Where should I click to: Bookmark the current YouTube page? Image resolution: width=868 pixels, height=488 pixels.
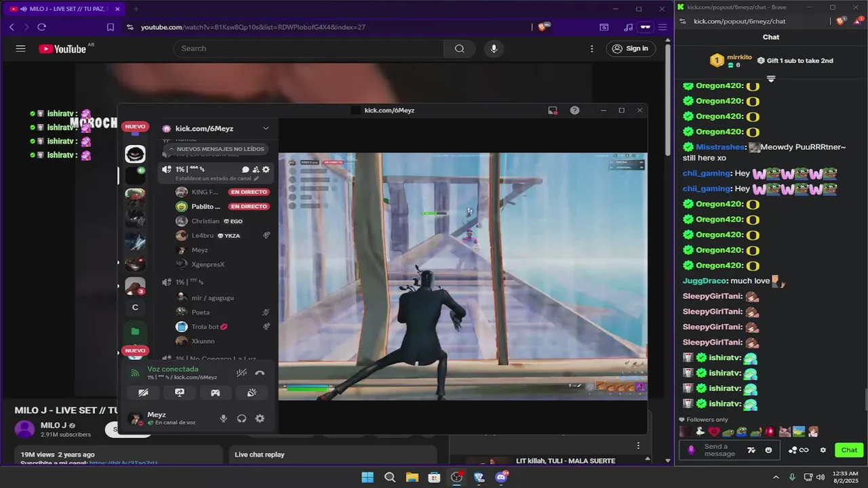click(111, 27)
